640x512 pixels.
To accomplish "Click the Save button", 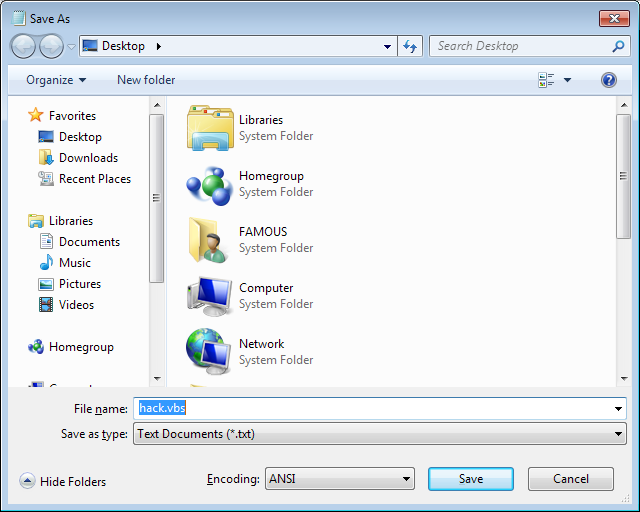I will coord(471,479).
